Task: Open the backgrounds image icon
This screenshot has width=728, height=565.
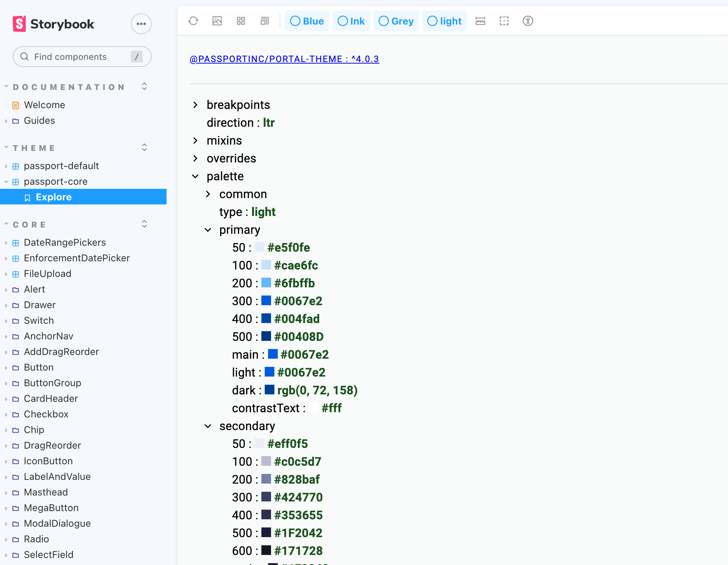Action: click(217, 21)
